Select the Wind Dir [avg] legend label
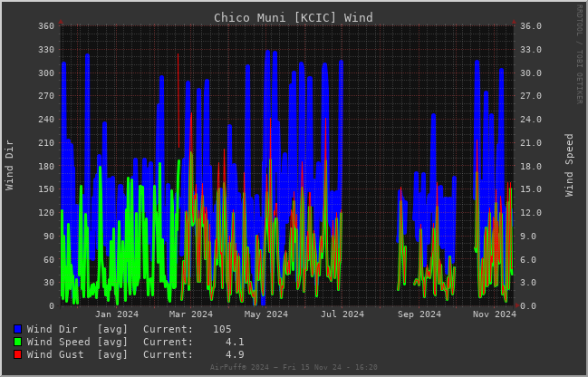This screenshot has height=377, width=588. [x=77, y=329]
